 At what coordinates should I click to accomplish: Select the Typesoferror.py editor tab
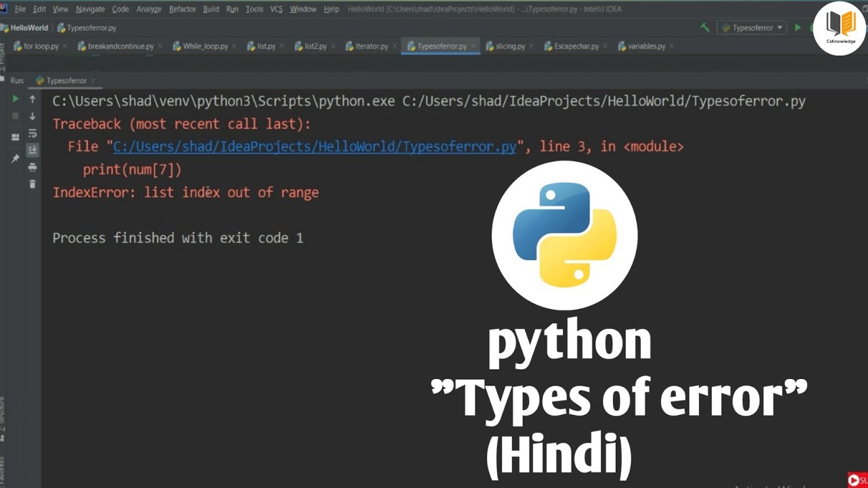click(x=441, y=46)
